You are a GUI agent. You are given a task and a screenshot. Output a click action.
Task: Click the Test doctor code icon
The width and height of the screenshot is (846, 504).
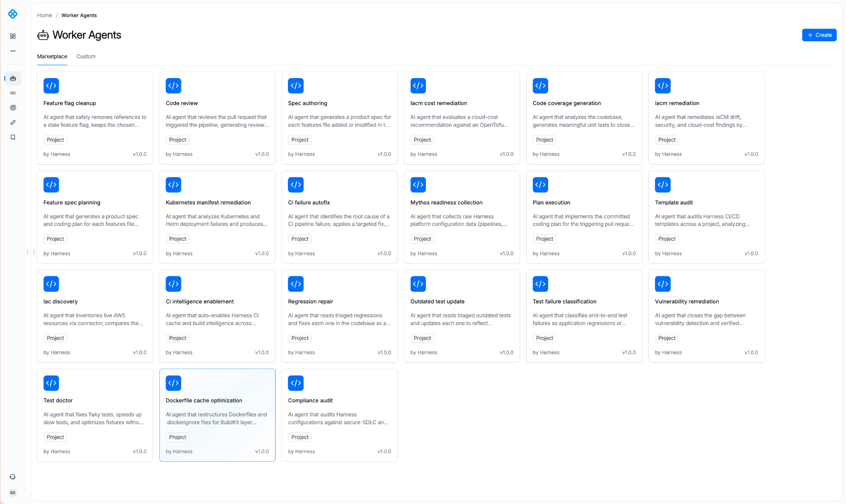point(51,383)
